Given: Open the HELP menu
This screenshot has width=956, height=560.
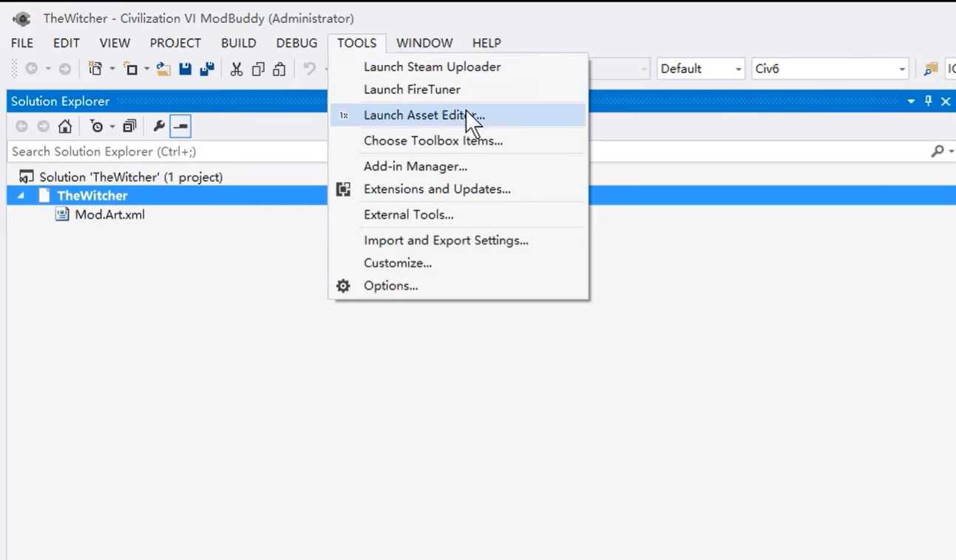Looking at the screenshot, I should click(x=487, y=43).
